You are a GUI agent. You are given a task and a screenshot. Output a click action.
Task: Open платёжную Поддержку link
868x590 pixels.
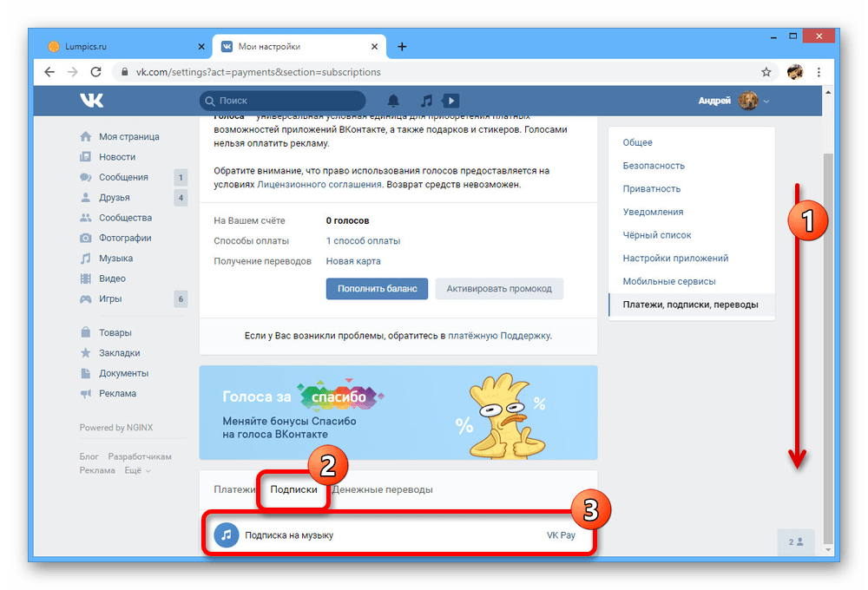(x=499, y=336)
